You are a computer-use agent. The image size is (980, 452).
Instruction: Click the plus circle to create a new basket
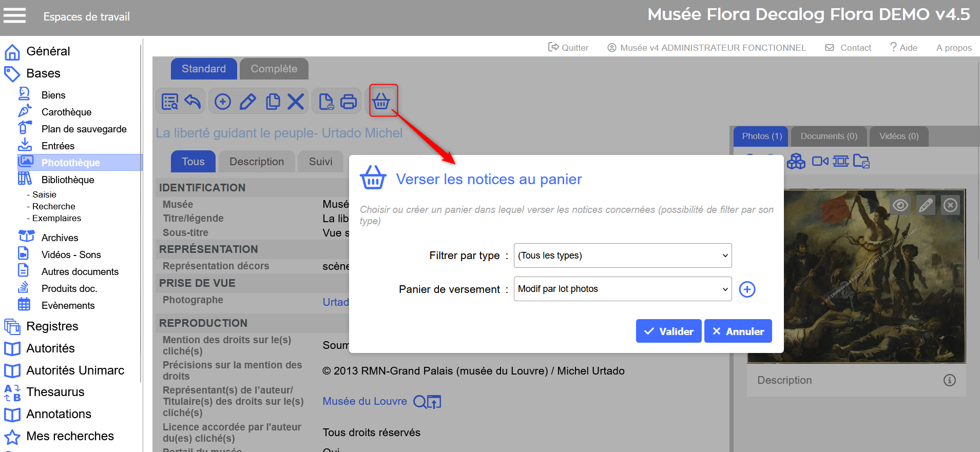coord(747,289)
